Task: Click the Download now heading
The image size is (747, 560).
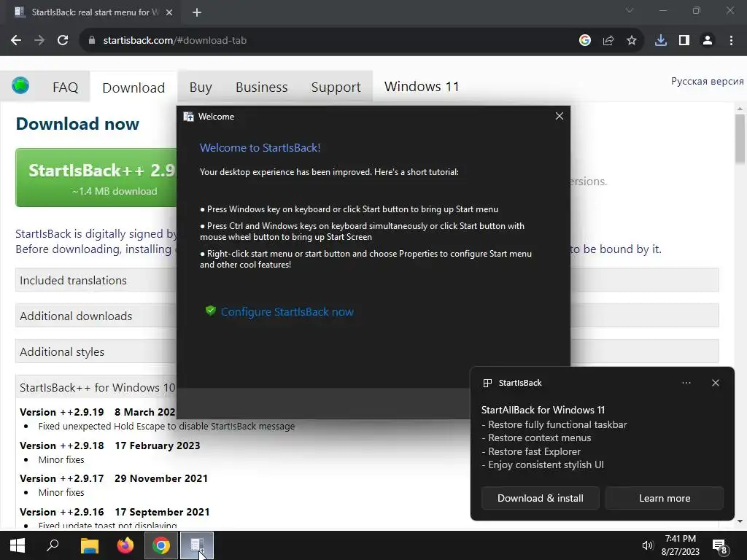Action: click(77, 124)
